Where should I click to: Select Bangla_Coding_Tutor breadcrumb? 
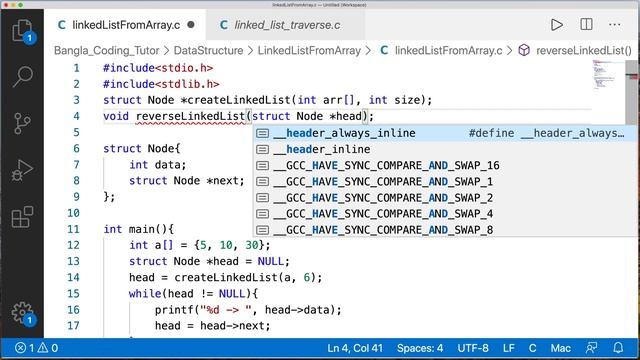click(107, 51)
